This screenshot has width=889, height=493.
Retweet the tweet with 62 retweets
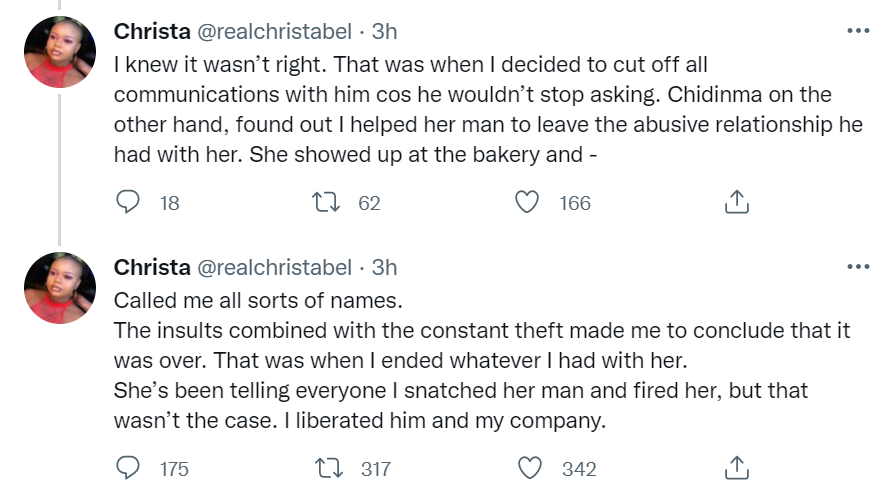(x=327, y=203)
